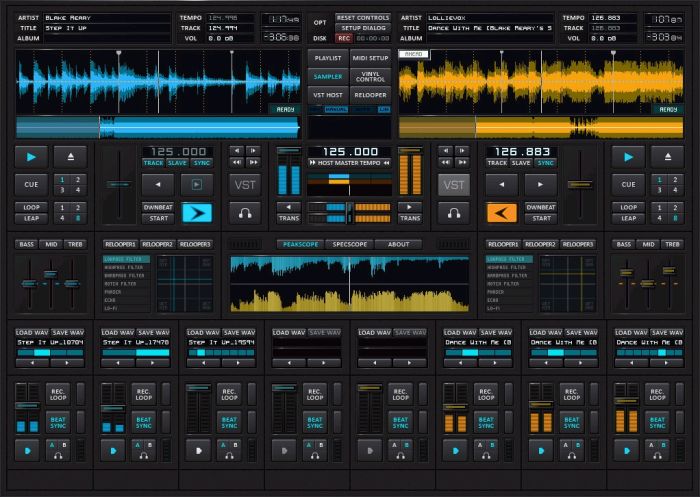Enable BEAT SYNC on the first sampler
This screenshot has width=700, height=497.
(58, 422)
